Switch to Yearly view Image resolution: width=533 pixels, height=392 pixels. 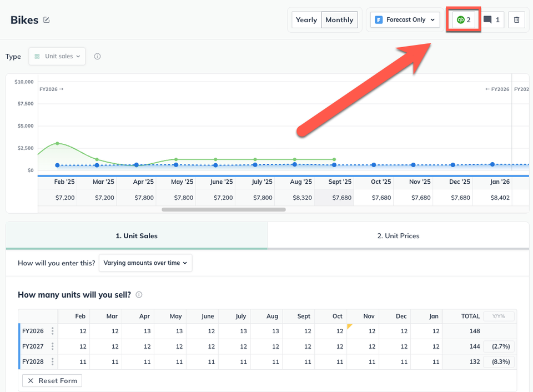point(306,20)
